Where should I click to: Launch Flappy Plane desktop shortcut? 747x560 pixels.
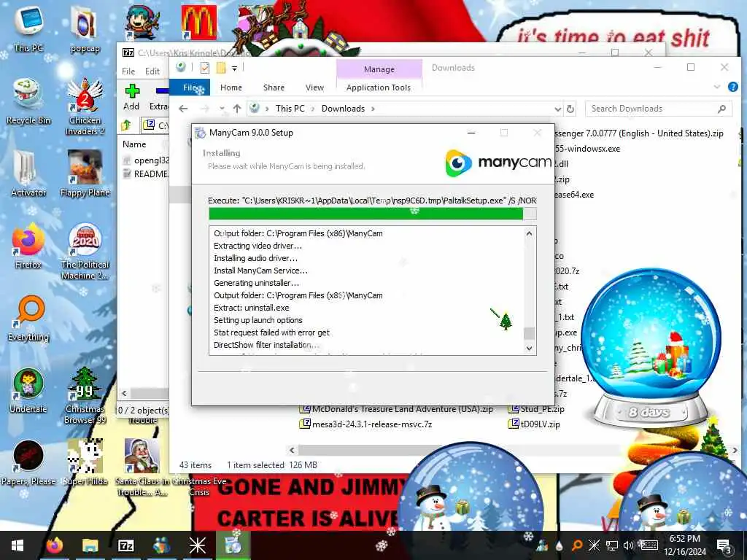click(85, 174)
